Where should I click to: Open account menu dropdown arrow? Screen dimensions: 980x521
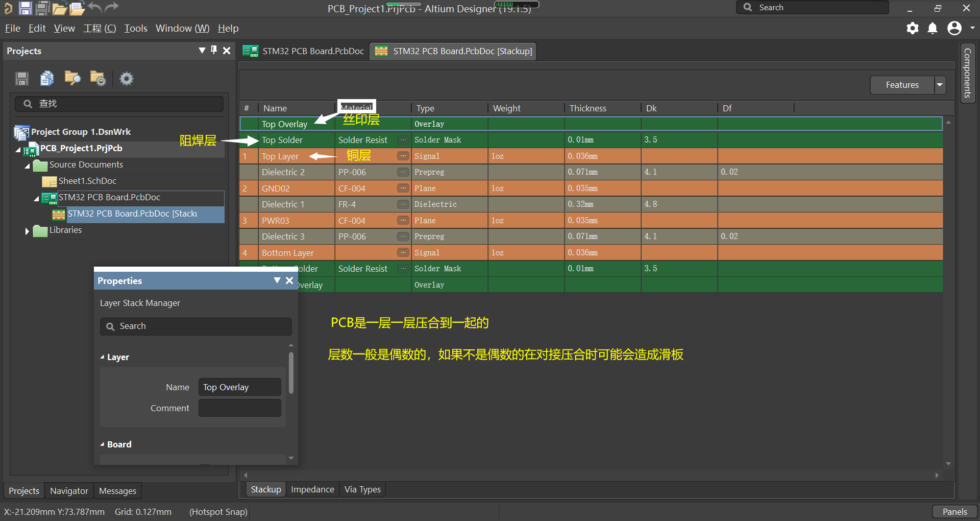pos(972,28)
